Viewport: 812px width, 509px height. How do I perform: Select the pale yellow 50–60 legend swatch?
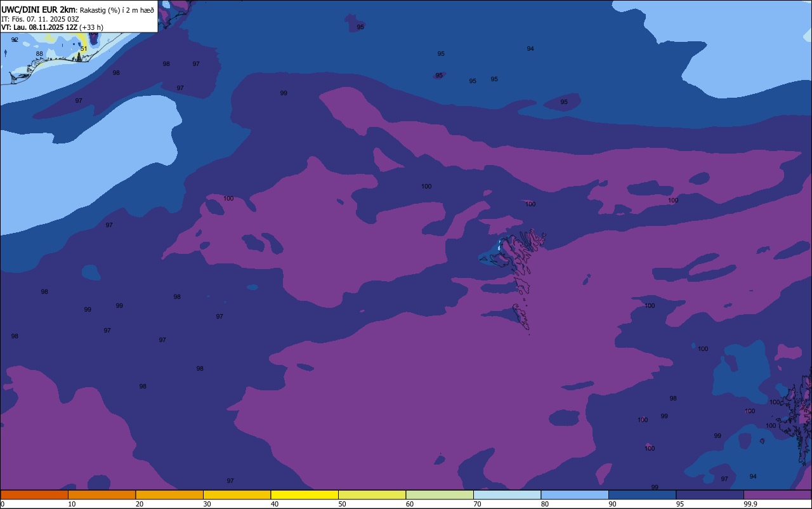tap(372, 494)
